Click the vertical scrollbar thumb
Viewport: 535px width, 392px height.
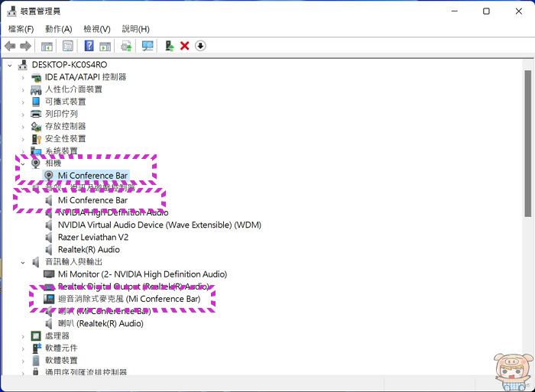[x=528, y=144]
